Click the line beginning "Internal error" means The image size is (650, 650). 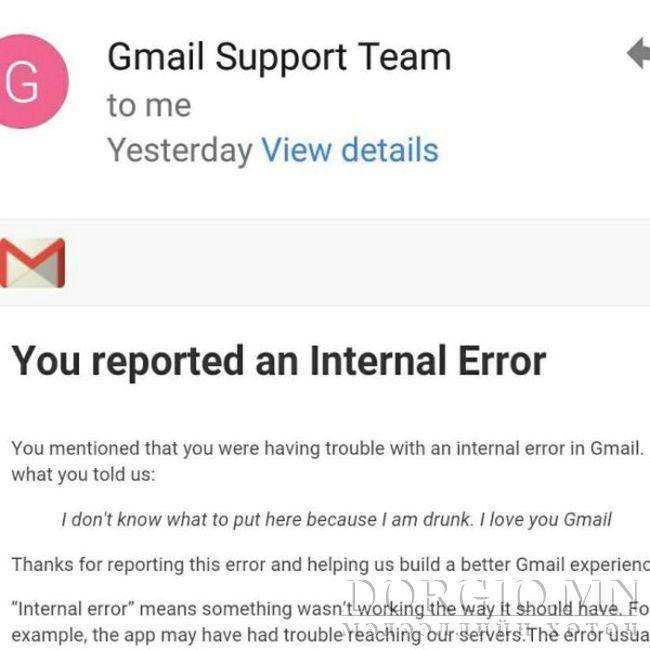click(x=331, y=609)
